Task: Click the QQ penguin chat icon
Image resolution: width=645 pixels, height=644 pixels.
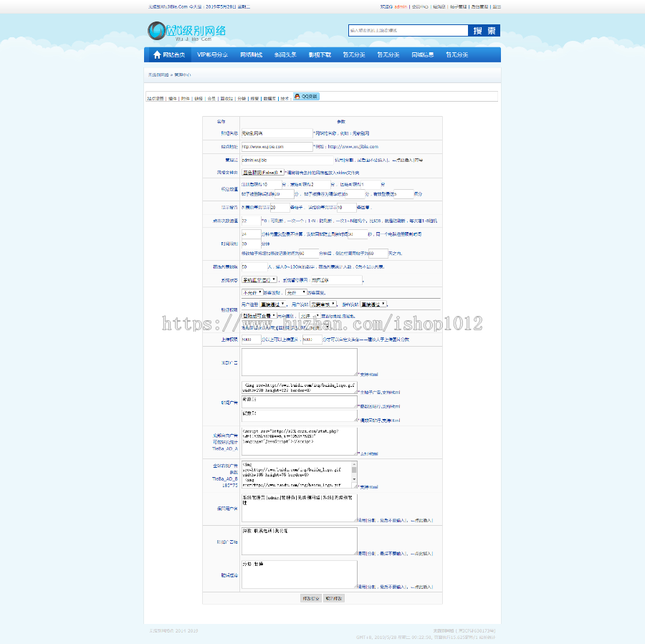Action: click(306, 96)
